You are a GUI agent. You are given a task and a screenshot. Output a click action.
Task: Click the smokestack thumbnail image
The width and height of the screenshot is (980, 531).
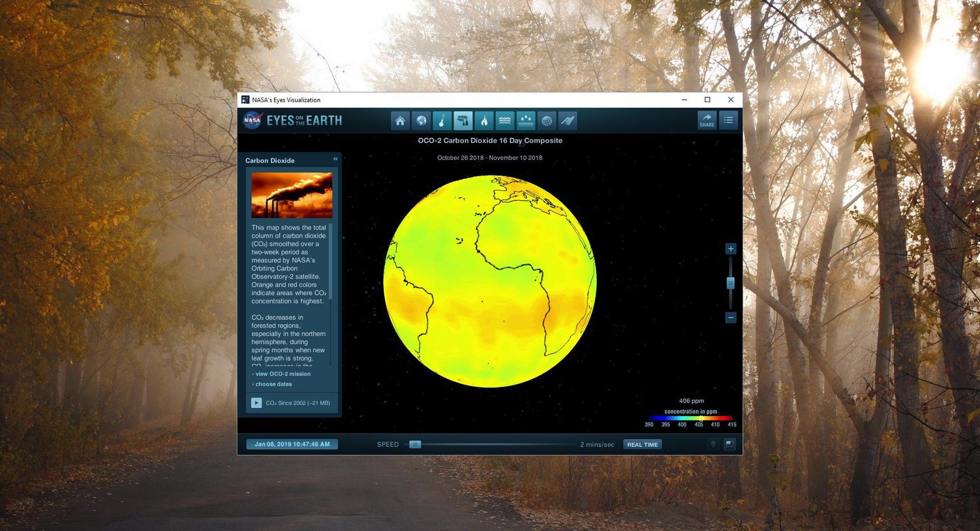[x=292, y=195]
